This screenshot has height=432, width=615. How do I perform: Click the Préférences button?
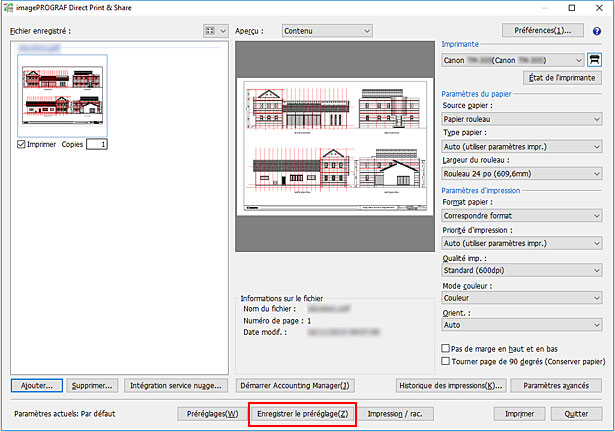pyautogui.click(x=543, y=31)
